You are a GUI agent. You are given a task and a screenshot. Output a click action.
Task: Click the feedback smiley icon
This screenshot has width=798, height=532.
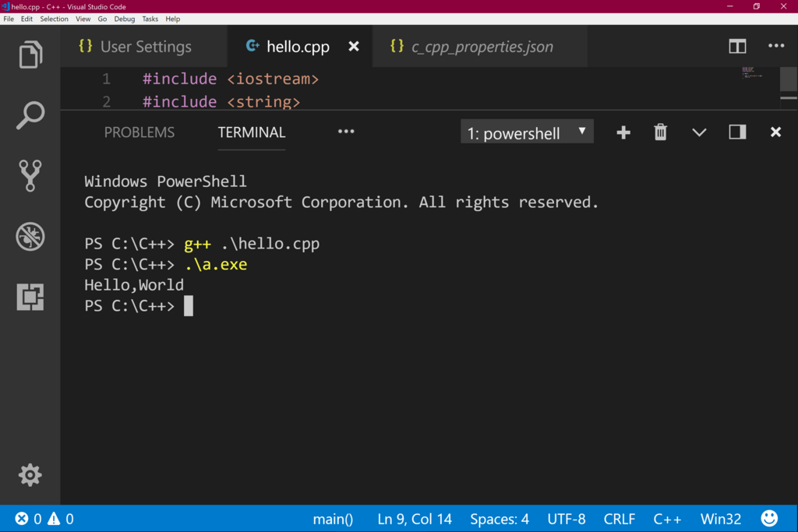[769, 518]
